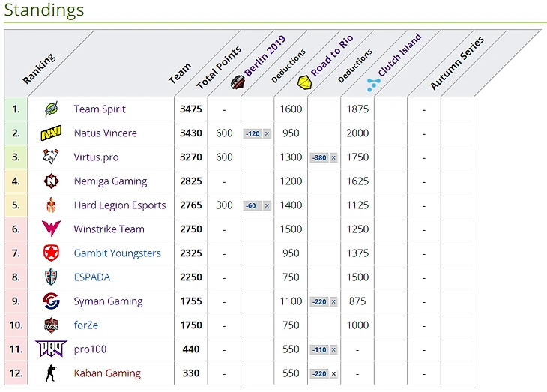Click the Gambit Youngsters logo icon

pyautogui.click(x=51, y=253)
